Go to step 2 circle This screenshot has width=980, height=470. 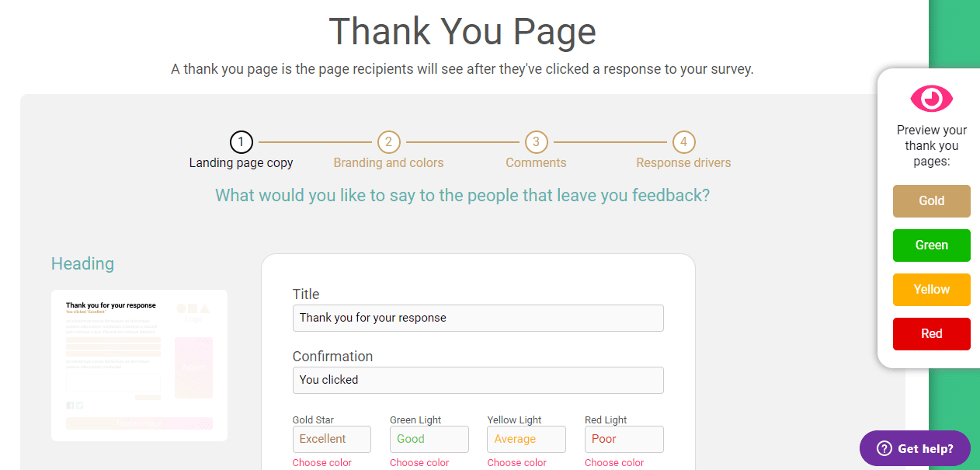click(x=388, y=142)
